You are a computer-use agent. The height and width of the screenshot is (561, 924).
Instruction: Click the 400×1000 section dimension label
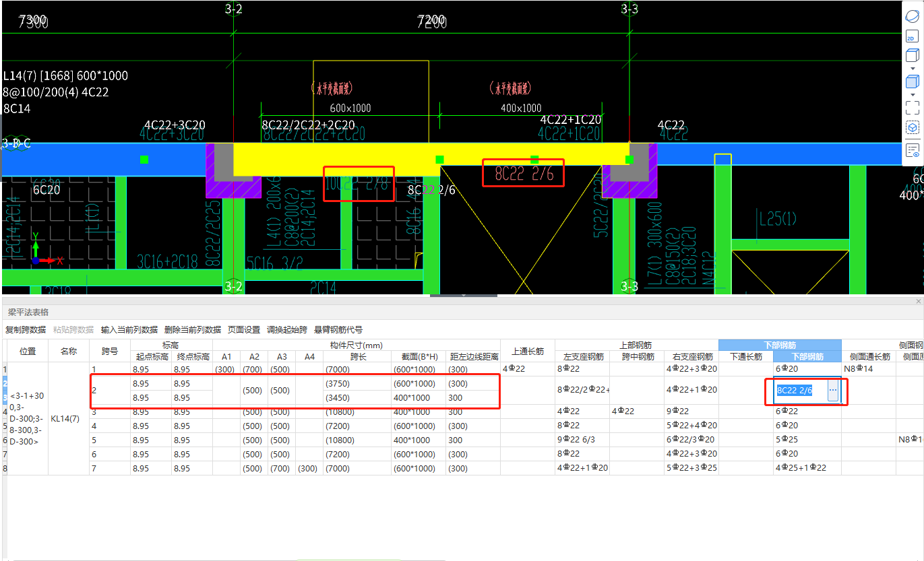coord(520,108)
